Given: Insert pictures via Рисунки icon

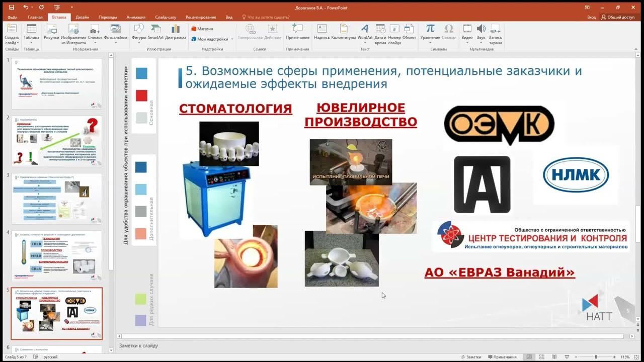Looking at the screenshot, I should 51,32.
